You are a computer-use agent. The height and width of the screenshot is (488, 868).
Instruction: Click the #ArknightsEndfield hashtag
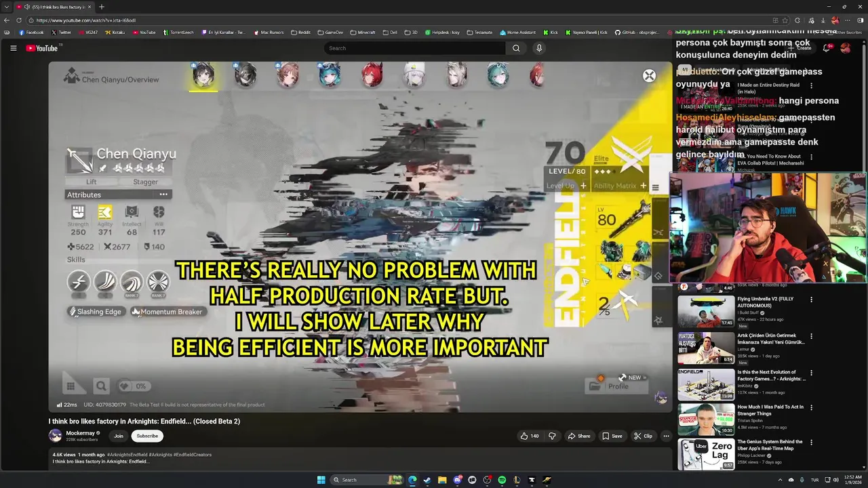(127, 455)
